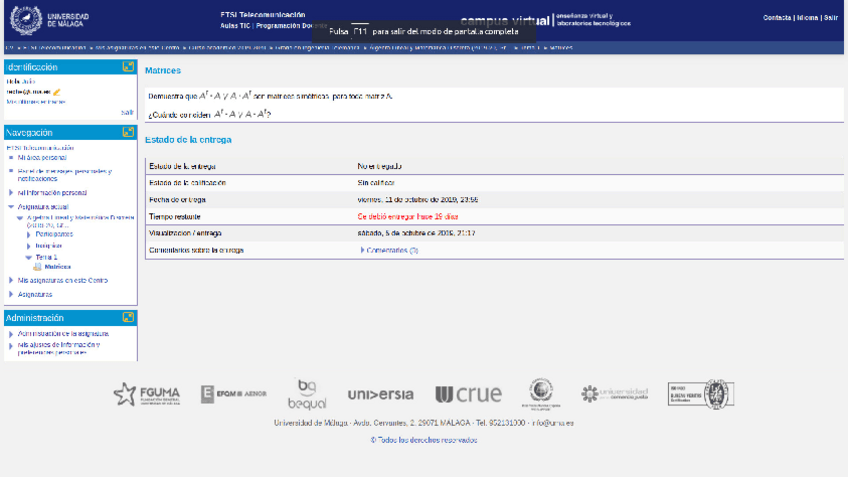Click the bequal logo in footer

pyautogui.click(x=307, y=394)
